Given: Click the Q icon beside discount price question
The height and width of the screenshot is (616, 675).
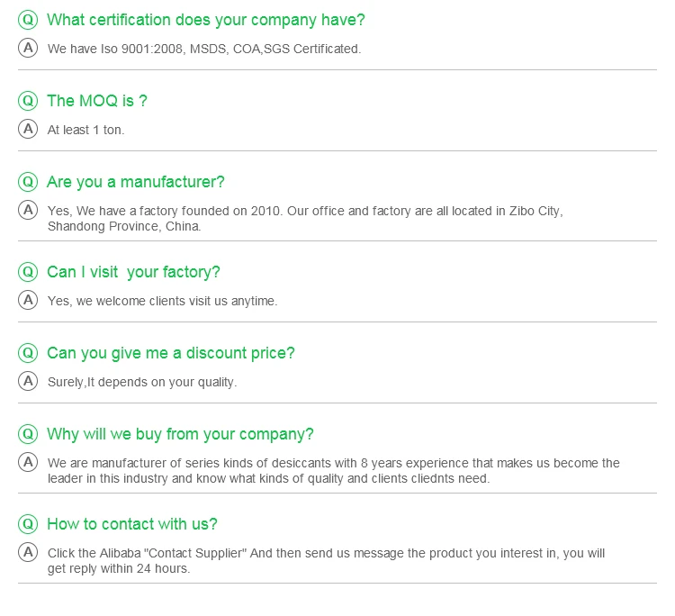Looking at the screenshot, I should point(28,353).
